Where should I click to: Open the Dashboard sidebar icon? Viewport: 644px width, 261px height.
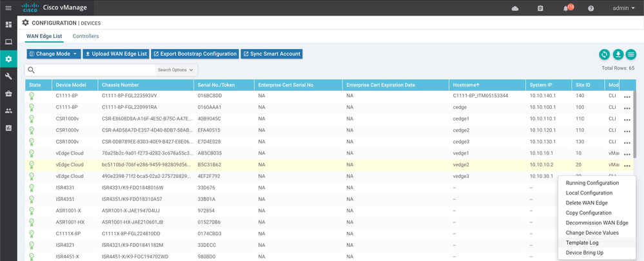pyautogui.click(x=8, y=24)
